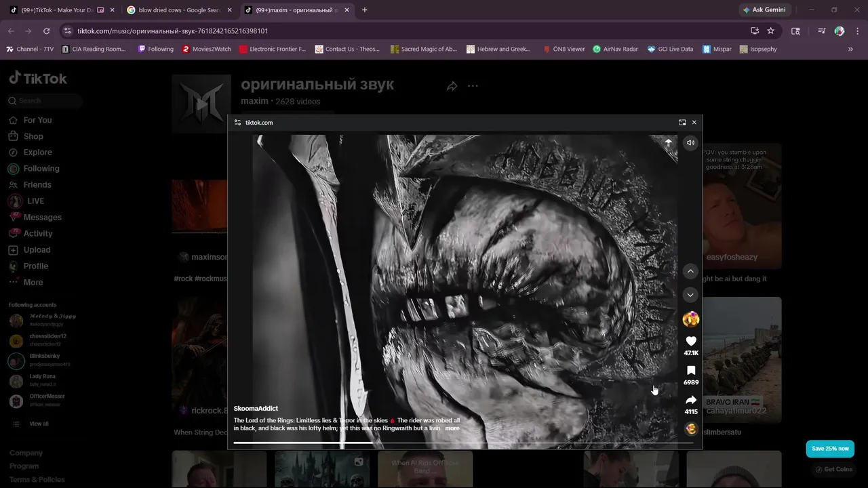This screenshot has height=488, width=868.
Task: Click the install app icon in address bar
Action: pos(755,31)
